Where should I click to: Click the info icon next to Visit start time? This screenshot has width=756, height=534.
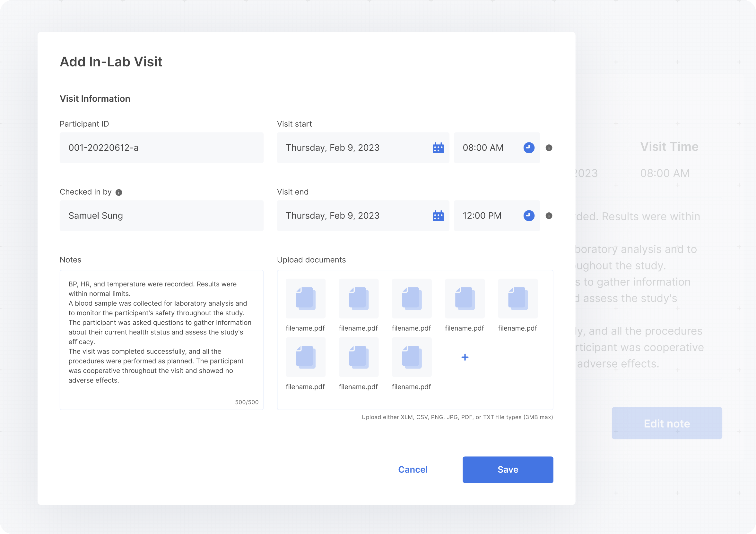tap(549, 148)
